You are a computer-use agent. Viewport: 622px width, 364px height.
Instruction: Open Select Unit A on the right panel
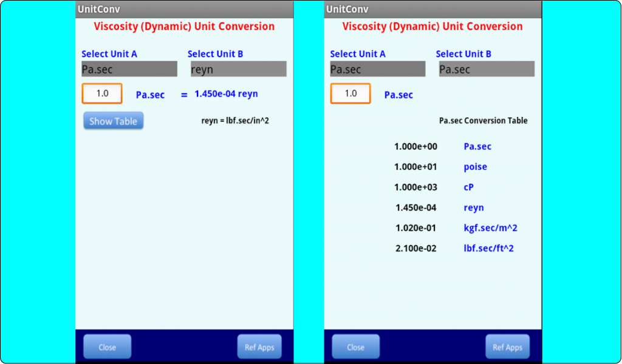377,69
